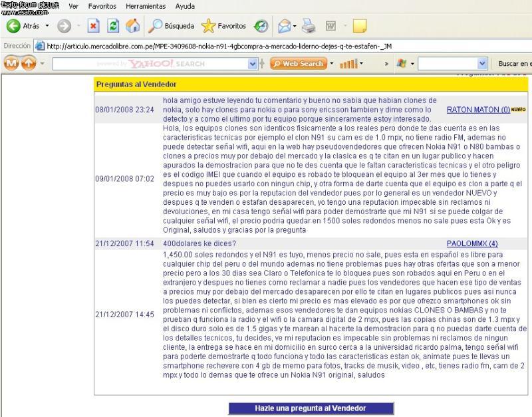Open the Atrás history dropdown arrow

point(47,26)
